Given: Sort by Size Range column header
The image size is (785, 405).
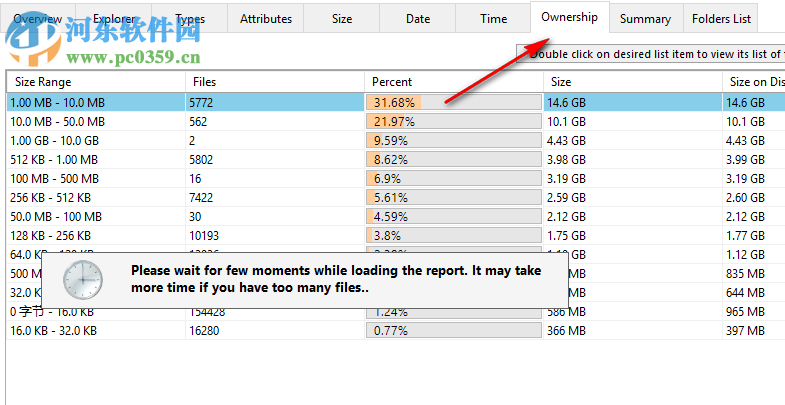Looking at the screenshot, I should tap(96, 82).
